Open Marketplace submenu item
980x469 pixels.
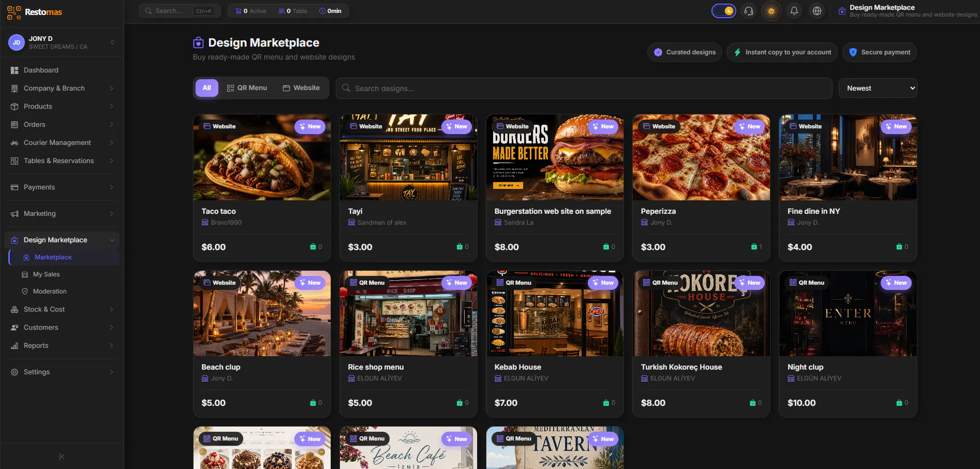pos(64,257)
